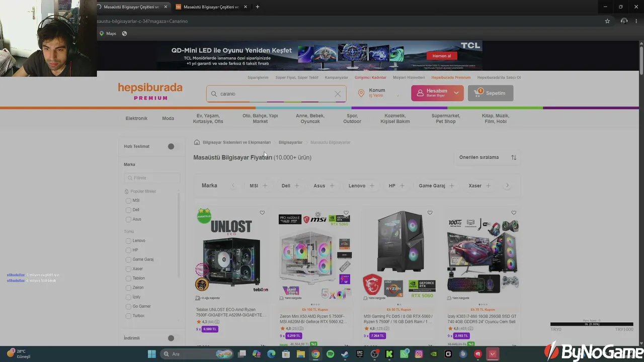Add the Asus brand chip filter
The height and width of the screenshot is (362, 644).
point(324,186)
